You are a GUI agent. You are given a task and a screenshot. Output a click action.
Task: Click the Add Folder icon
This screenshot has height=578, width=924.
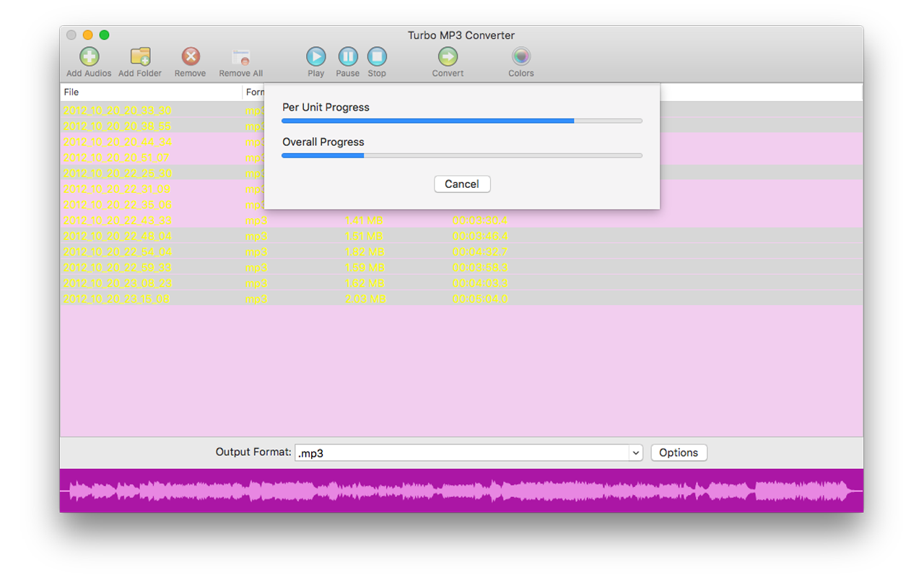click(x=140, y=56)
